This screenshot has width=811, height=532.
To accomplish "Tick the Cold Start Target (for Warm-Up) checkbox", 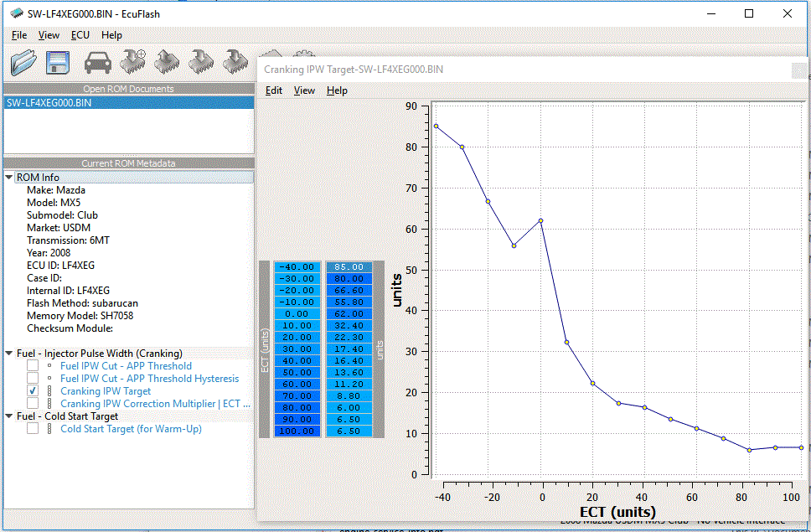I will point(33,429).
